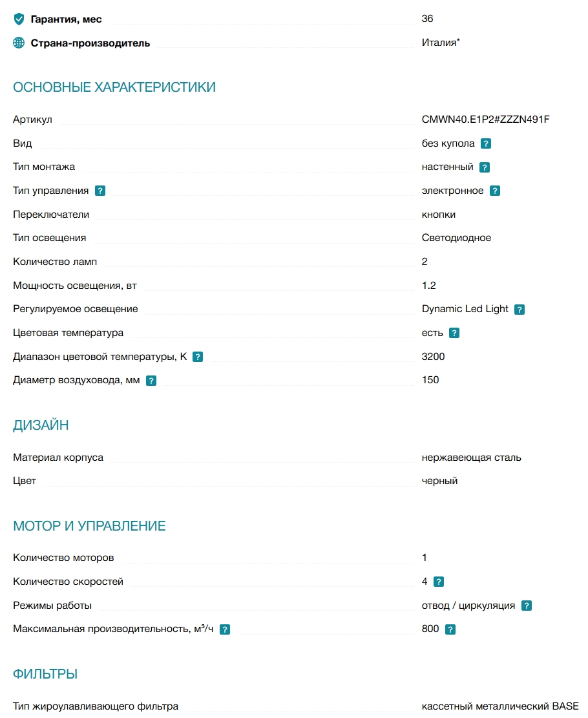Click the 'ОСНОВНЫЕ ХАРАКТЕРИСТИКИ' section heading
Viewport: 588px width, 718px height.
point(114,87)
